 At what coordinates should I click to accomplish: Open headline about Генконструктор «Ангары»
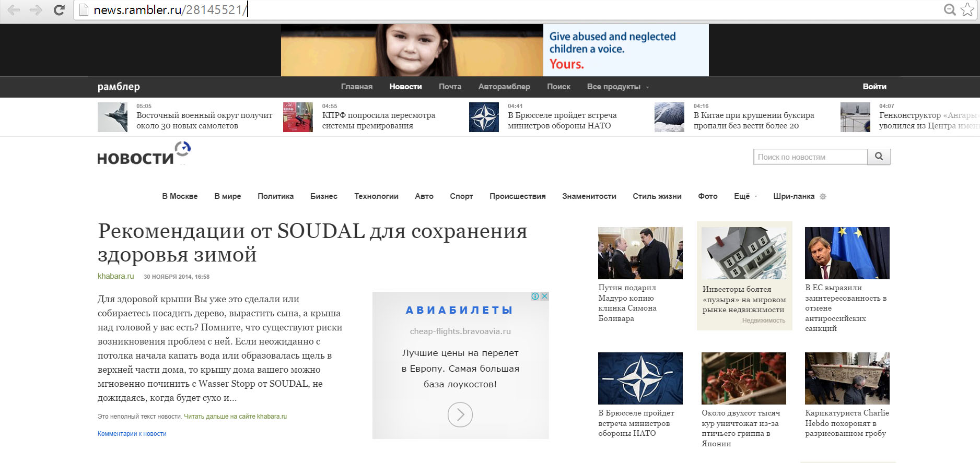(929, 121)
